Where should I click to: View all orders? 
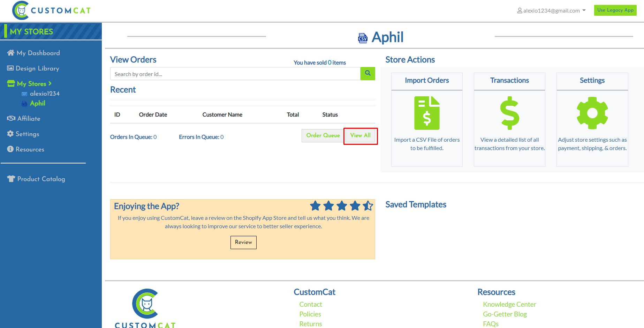(361, 135)
